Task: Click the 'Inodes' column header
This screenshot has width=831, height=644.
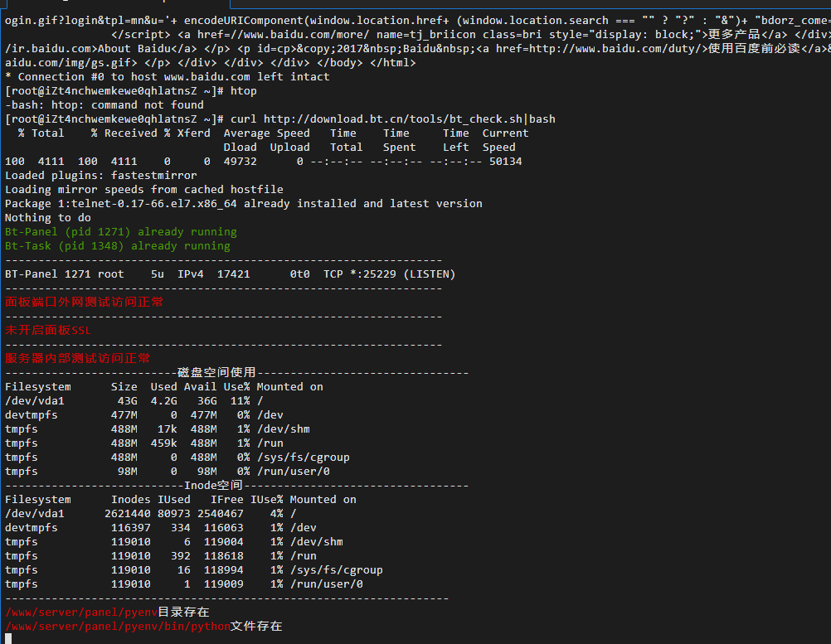Action: 131,500
